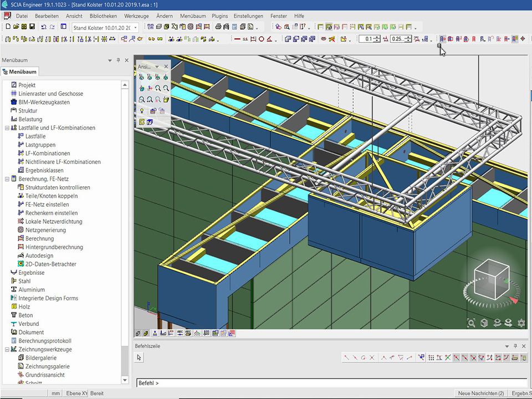Click the Open file folder icon

pos(16,27)
